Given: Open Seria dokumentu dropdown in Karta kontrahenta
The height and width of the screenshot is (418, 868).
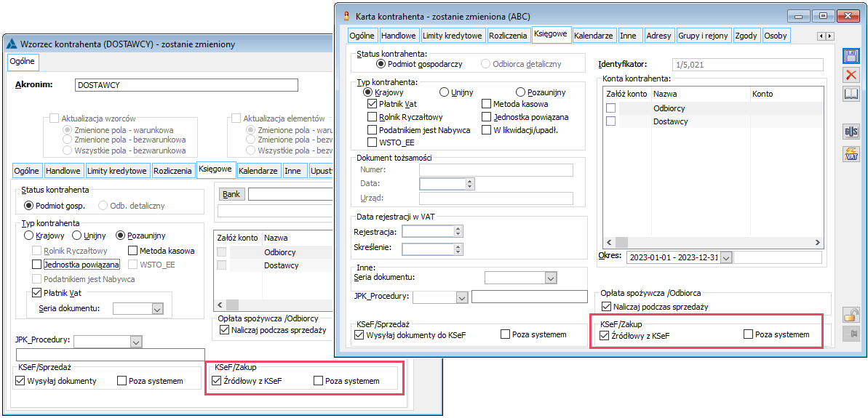Looking at the screenshot, I should coord(550,278).
